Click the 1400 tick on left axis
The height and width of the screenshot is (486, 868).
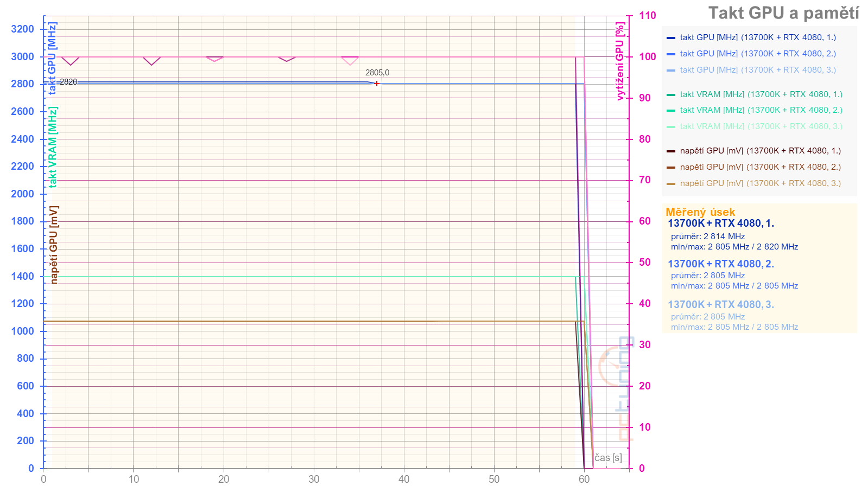[23, 277]
